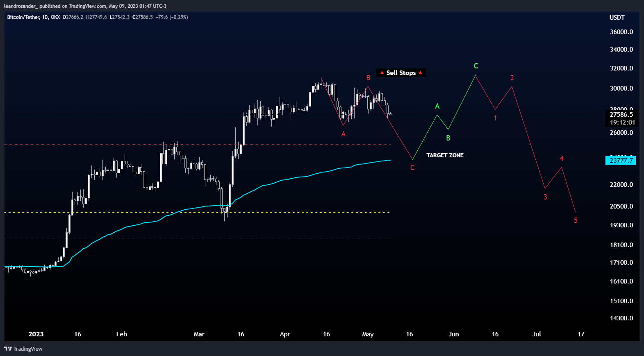Select the red wave label 1
Screen dimensions: 644x356
click(x=495, y=118)
